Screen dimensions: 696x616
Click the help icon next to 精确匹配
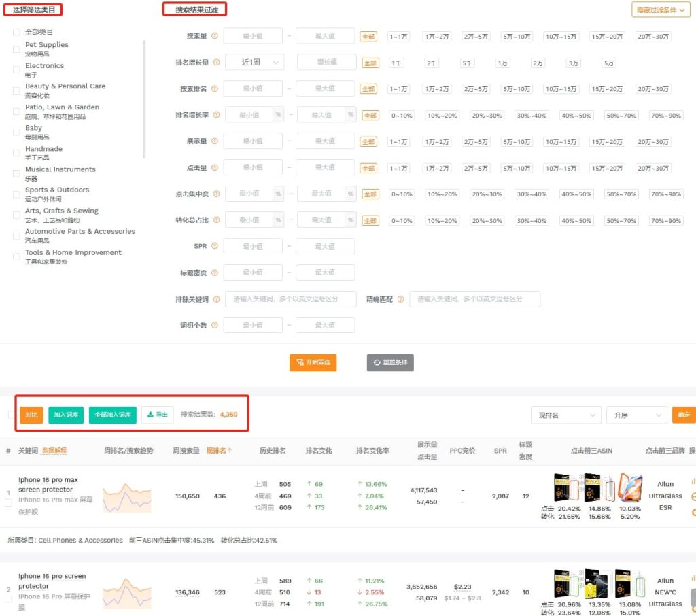pos(400,299)
